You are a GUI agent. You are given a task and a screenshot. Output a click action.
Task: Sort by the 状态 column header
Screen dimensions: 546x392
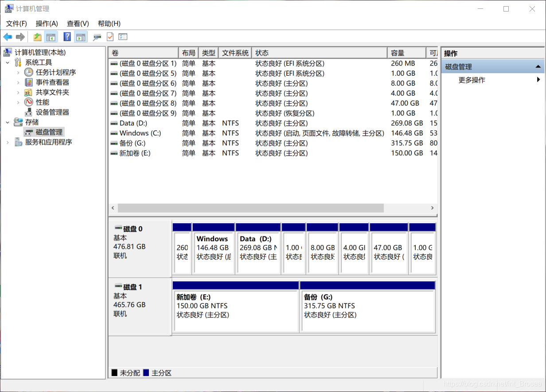click(320, 53)
